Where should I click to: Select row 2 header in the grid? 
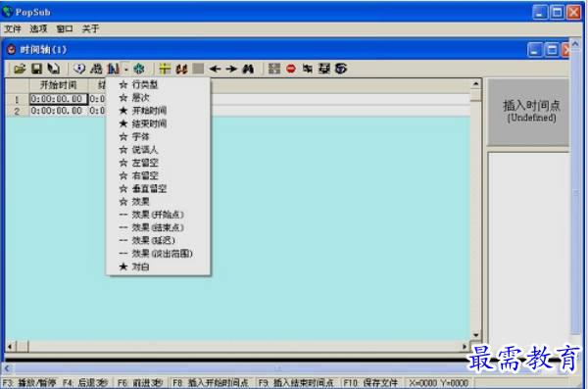coord(17,111)
